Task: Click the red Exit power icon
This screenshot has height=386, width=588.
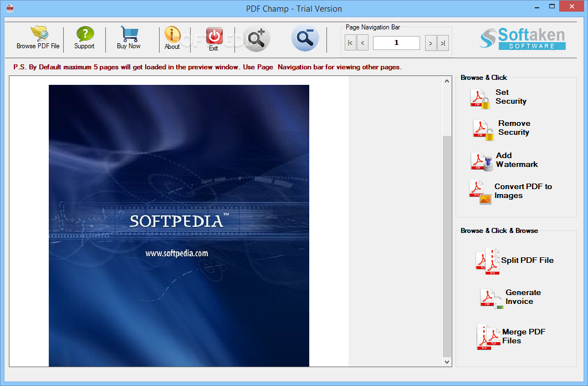Action: pos(214,36)
